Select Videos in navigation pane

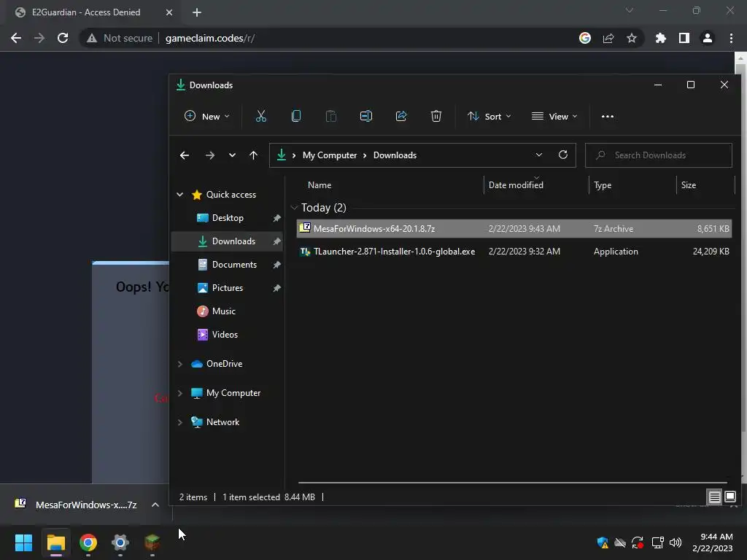click(225, 335)
